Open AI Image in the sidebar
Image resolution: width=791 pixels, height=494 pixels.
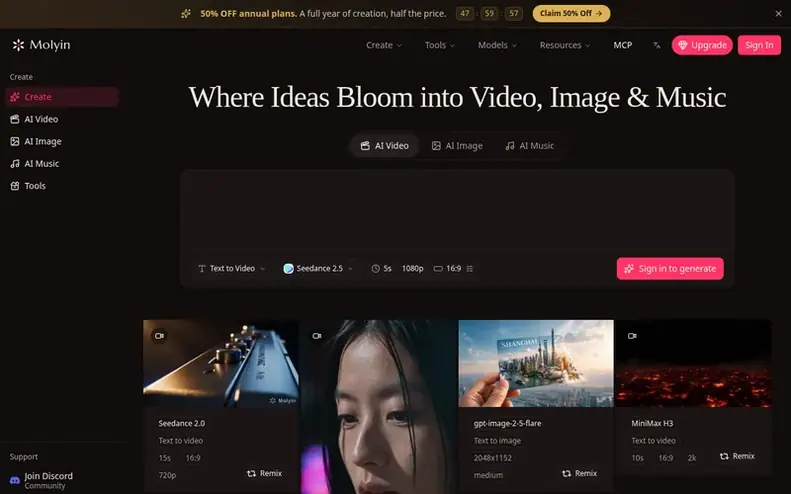[x=62, y=141]
